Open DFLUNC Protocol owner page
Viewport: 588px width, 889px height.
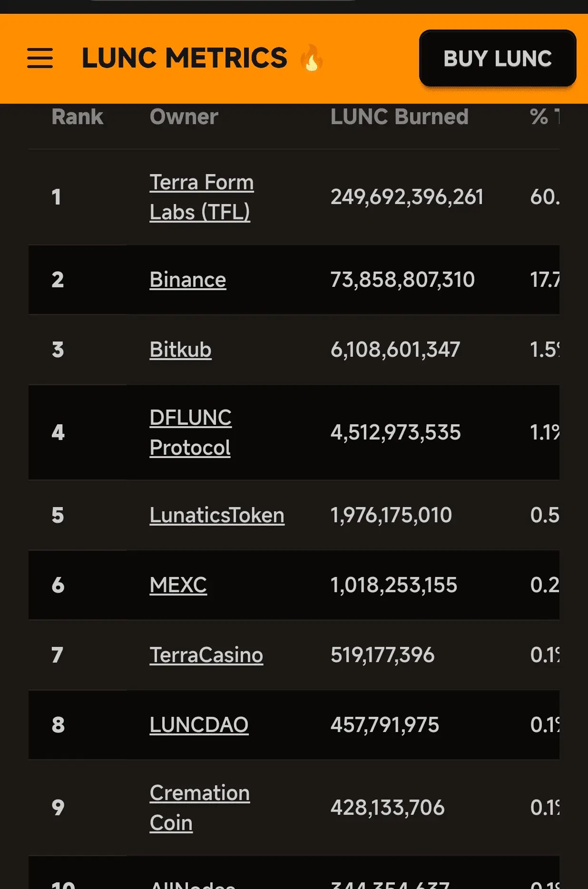[190, 432]
